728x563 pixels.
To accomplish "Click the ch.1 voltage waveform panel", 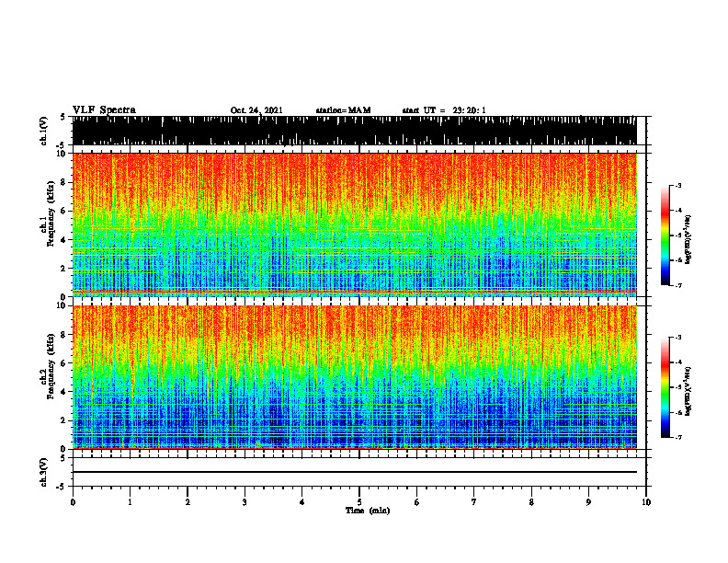I will coord(355,131).
